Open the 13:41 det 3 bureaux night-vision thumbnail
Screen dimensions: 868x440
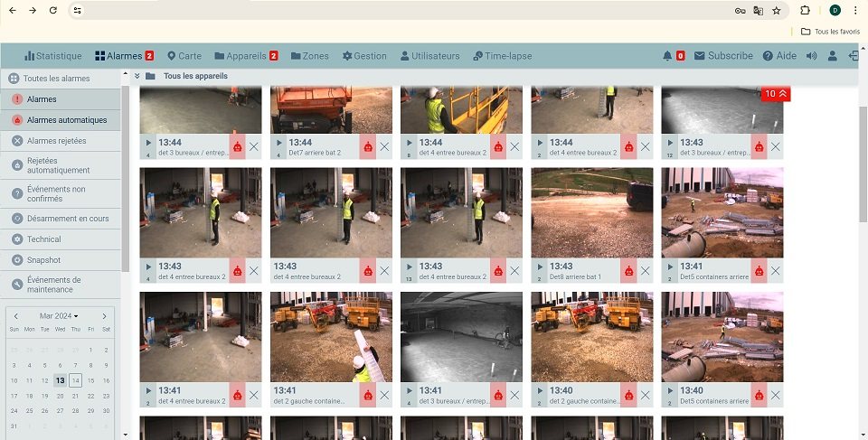click(x=461, y=337)
